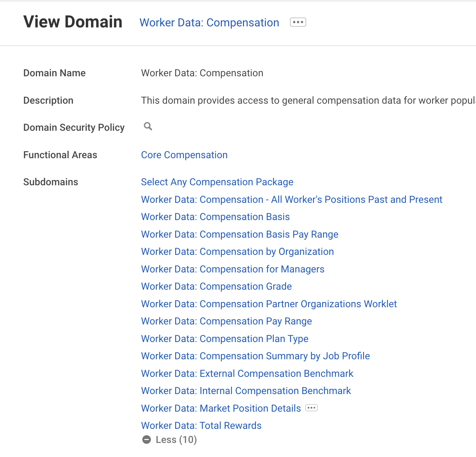Viewport: 476px width, 457px height.
Task: Open Compensation for Managers subdomain
Action: (x=232, y=269)
